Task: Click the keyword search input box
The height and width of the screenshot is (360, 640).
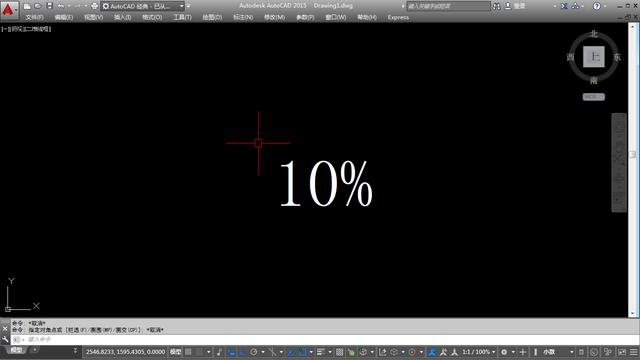Action: [x=448, y=6]
